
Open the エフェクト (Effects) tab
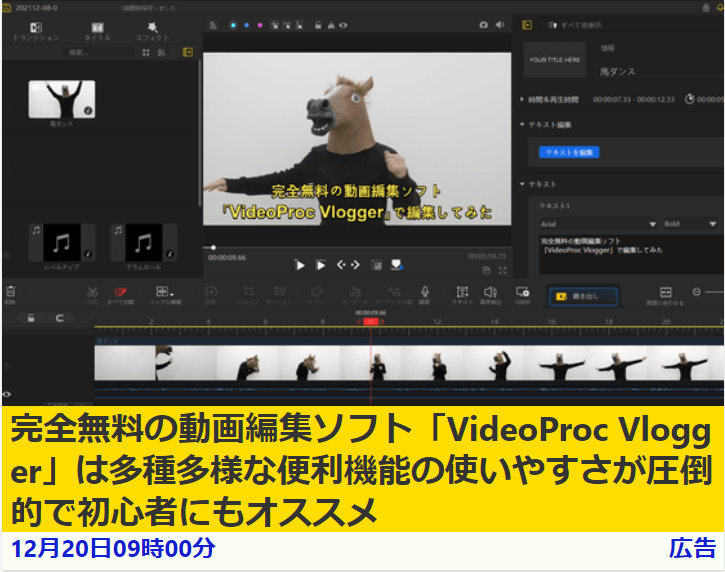pos(152,31)
